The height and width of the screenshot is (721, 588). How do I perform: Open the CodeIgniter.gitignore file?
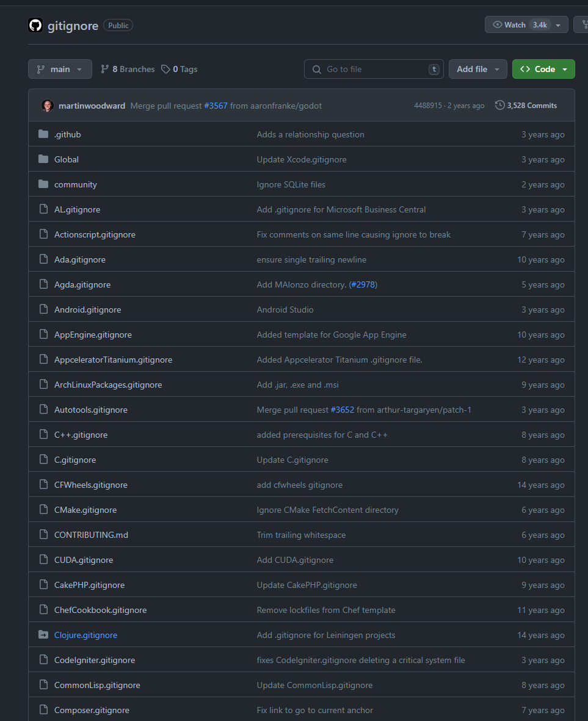click(x=94, y=660)
